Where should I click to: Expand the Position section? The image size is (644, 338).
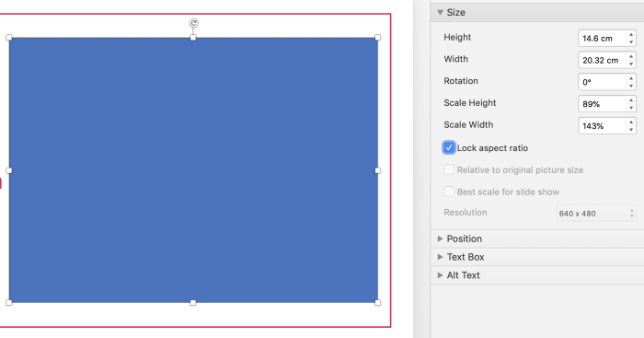[x=440, y=239]
